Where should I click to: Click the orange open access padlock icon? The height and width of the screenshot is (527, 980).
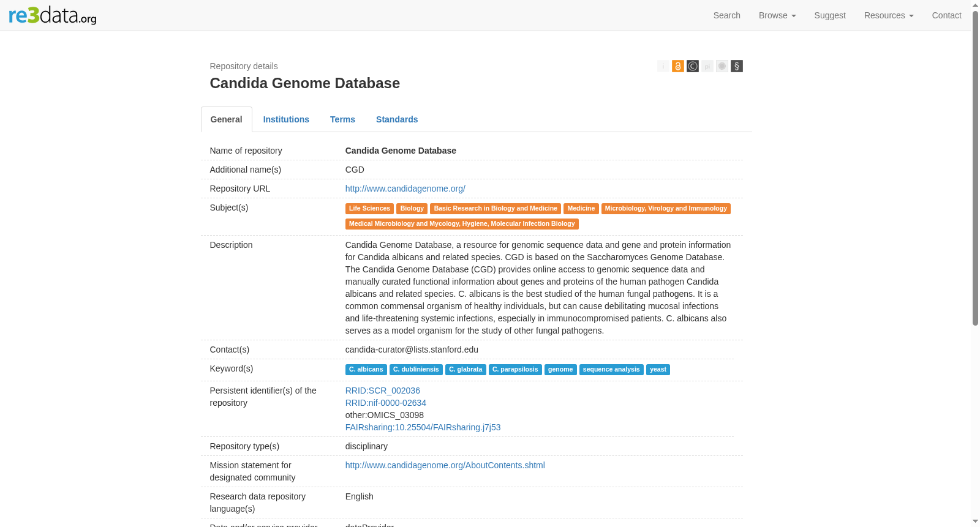pos(677,66)
